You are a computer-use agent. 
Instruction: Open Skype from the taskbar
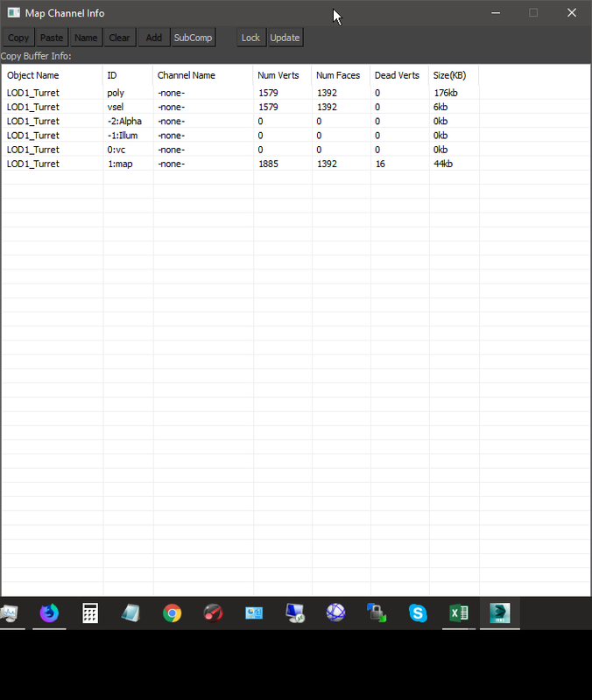click(418, 613)
